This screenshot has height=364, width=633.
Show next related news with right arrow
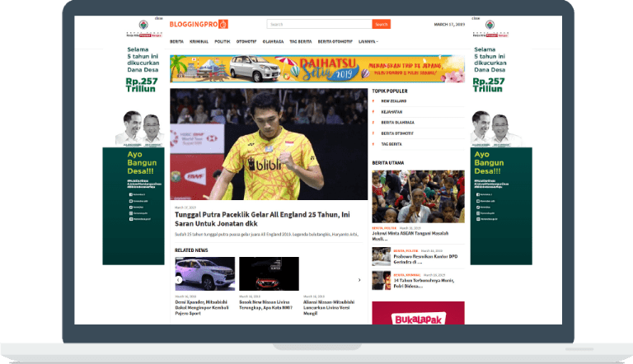(x=359, y=280)
